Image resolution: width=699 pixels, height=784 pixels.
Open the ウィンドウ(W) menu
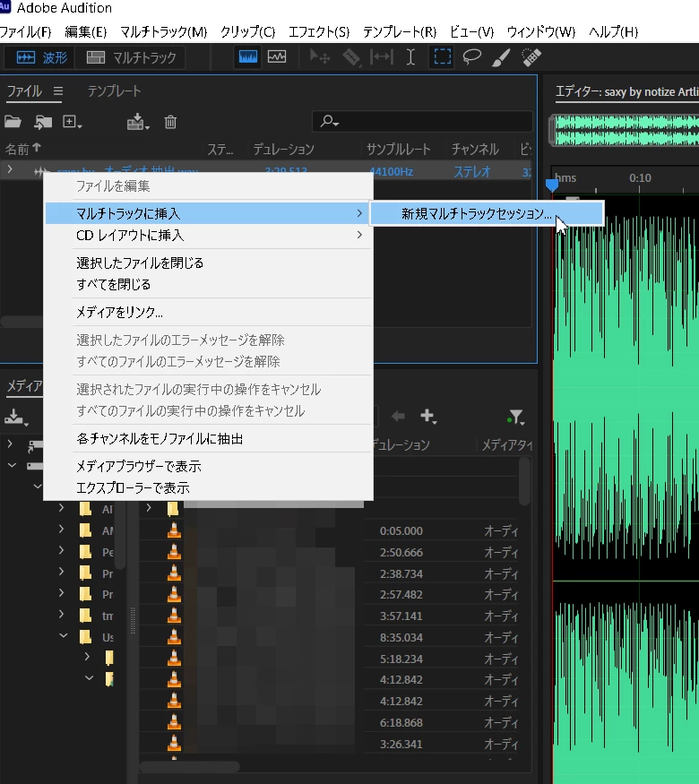[x=541, y=32]
